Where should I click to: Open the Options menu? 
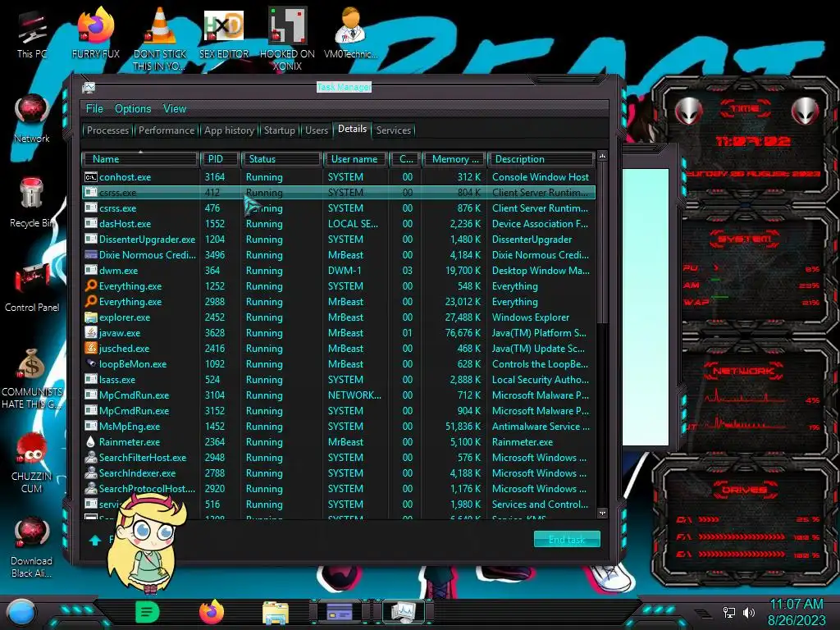pos(133,109)
